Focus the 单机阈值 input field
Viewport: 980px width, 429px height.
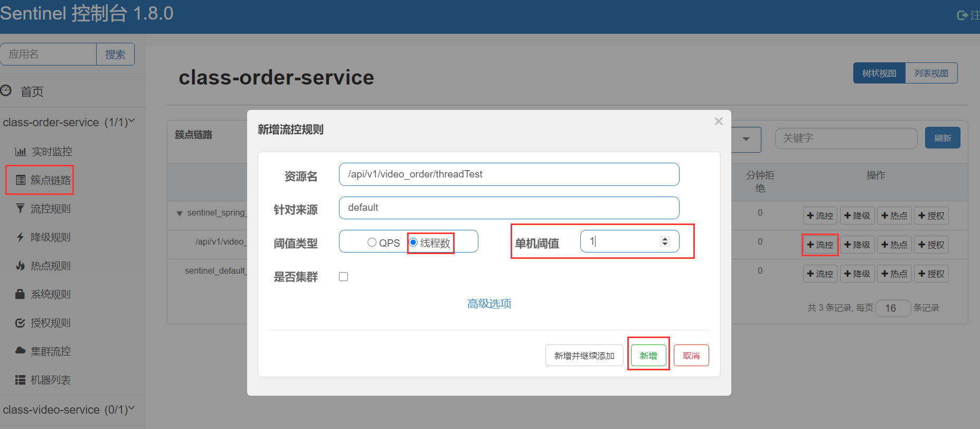point(629,241)
